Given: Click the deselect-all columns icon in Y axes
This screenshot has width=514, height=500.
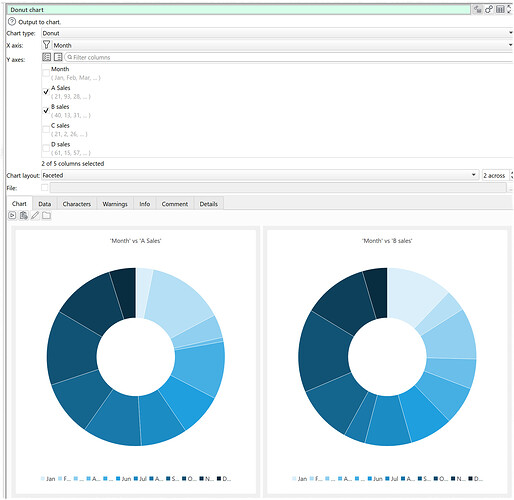Looking at the screenshot, I should coord(58,57).
